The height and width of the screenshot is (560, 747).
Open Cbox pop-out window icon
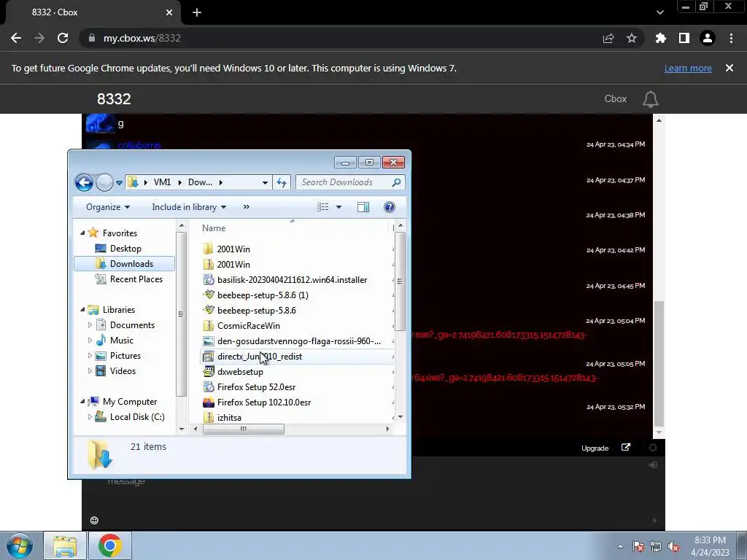click(x=626, y=448)
